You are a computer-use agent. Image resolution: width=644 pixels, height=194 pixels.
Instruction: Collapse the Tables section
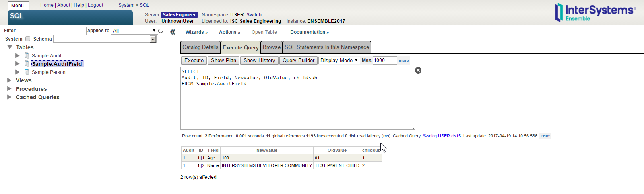coord(10,47)
